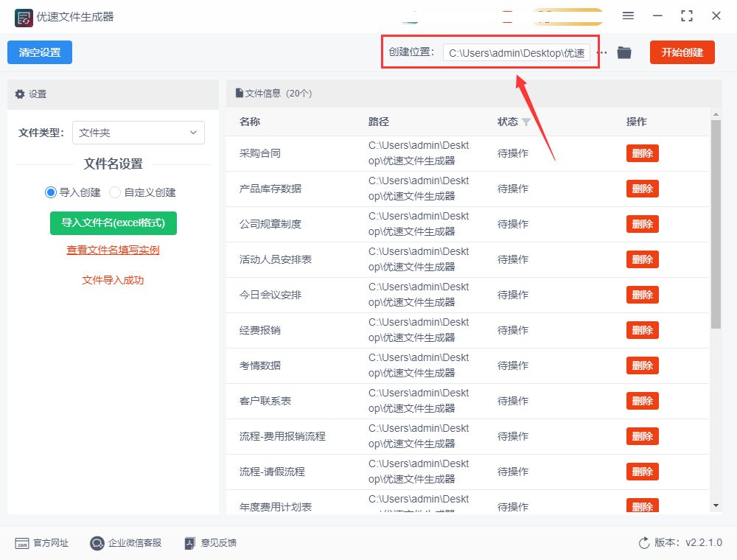Screen dimensions: 737x560
Task: Delete the 流程-费用报销流程 row
Action: coord(643,436)
